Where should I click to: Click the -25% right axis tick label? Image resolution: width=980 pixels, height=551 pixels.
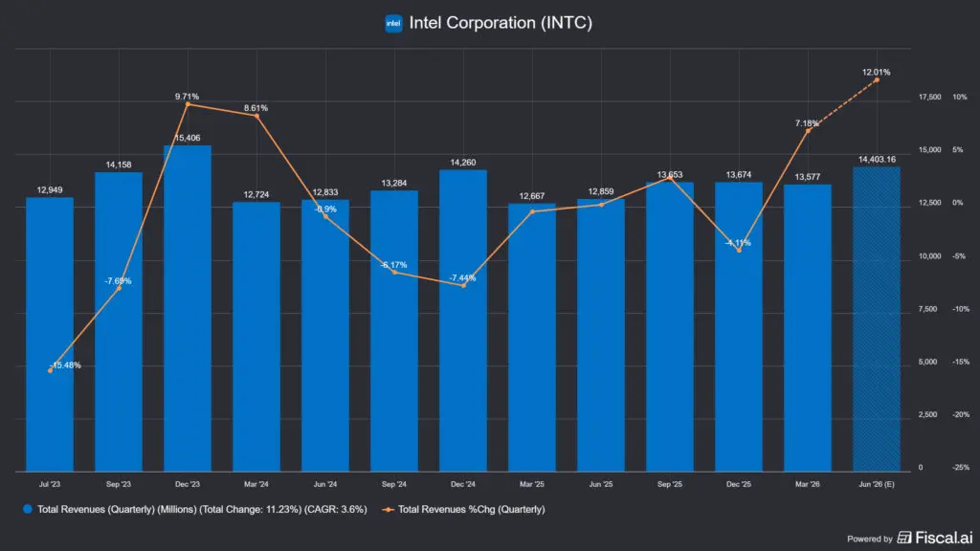click(x=961, y=467)
